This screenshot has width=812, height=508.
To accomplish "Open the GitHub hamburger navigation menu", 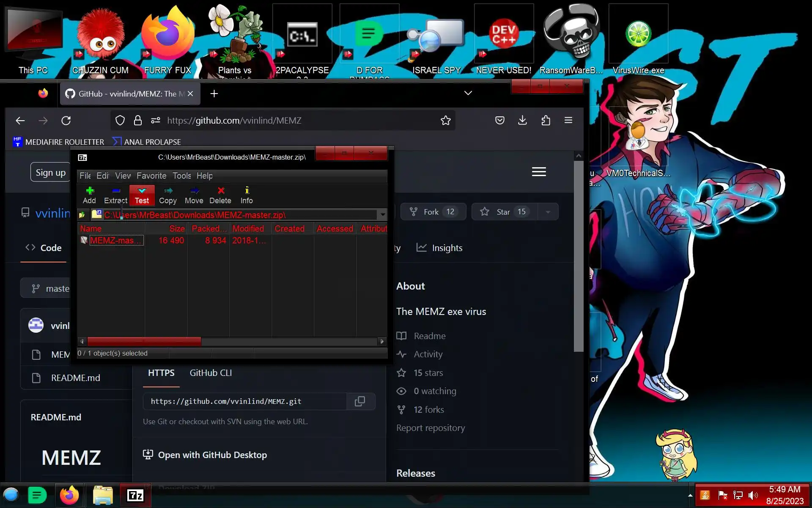I will tap(538, 172).
